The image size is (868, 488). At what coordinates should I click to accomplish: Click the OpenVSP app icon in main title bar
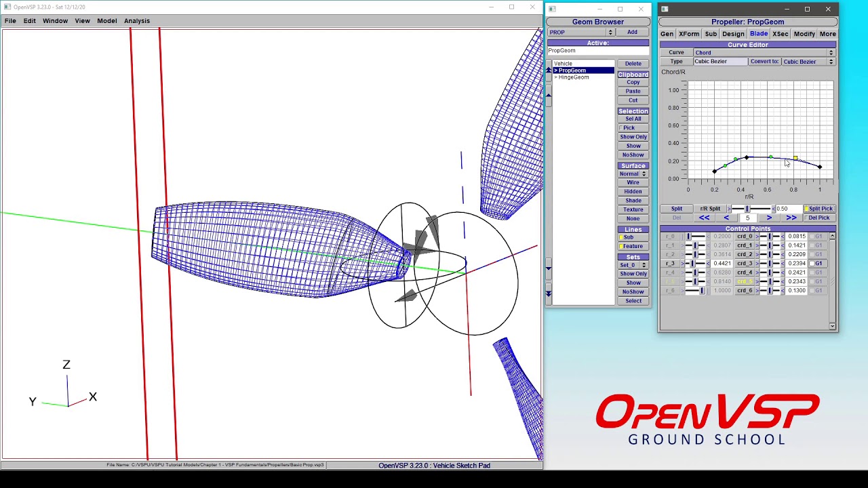point(7,7)
